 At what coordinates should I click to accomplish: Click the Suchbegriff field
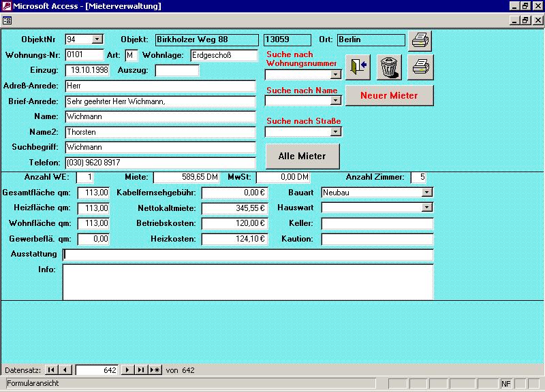160,147
